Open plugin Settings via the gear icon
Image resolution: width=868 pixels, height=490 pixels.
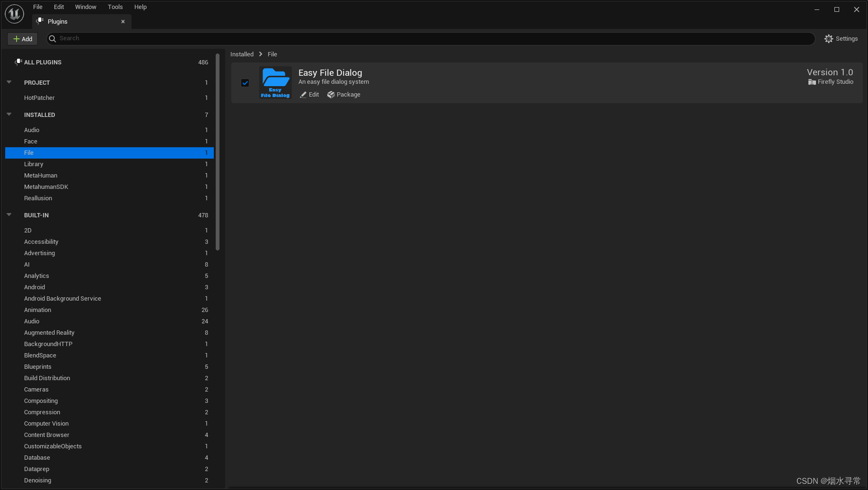coord(829,38)
